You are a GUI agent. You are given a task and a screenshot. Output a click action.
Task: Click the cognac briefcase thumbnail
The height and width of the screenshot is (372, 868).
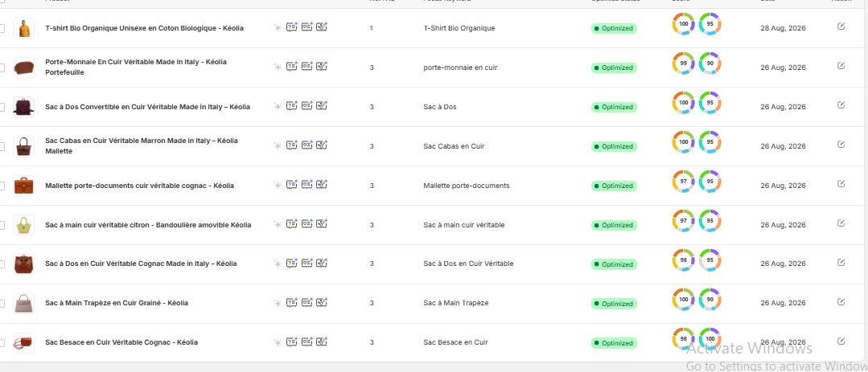pos(24,186)
